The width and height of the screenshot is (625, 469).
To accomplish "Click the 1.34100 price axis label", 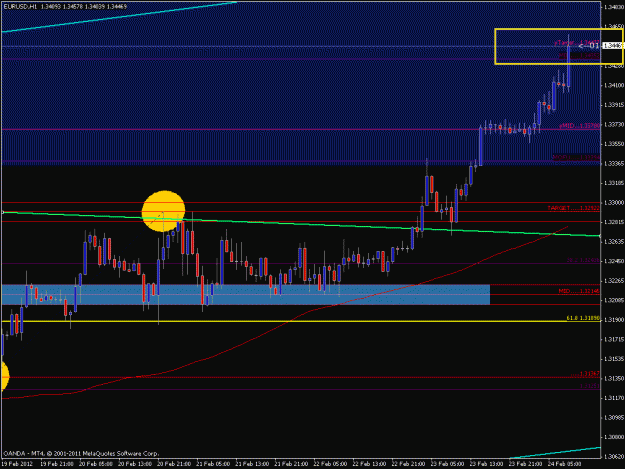I will (613, 85).
